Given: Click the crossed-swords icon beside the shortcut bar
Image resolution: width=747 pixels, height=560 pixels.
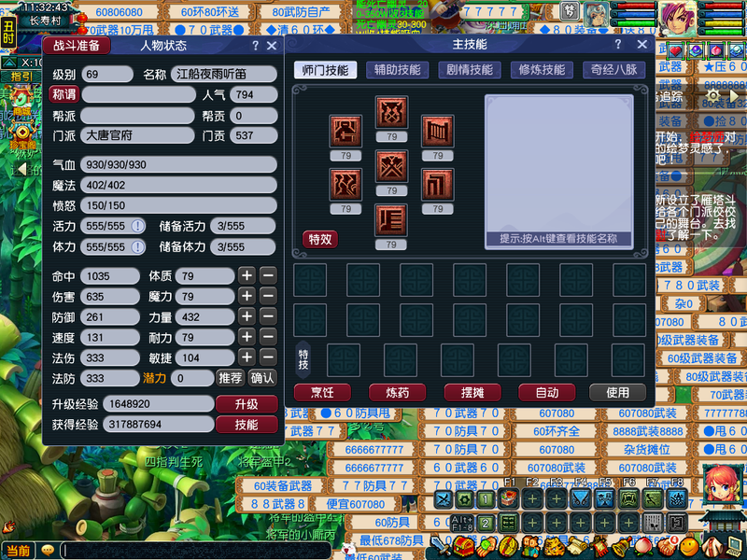Looking at the screenshot, I should pos(443,499).
